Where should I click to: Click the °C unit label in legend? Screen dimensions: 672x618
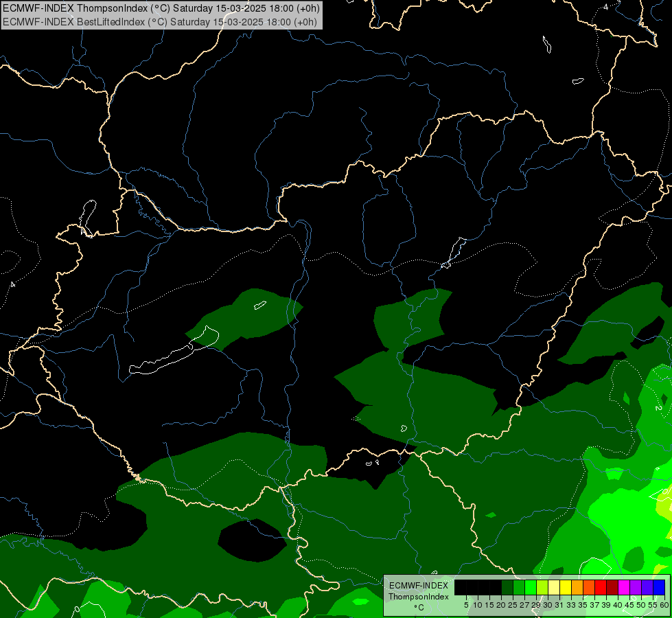(x=419, y=608)
